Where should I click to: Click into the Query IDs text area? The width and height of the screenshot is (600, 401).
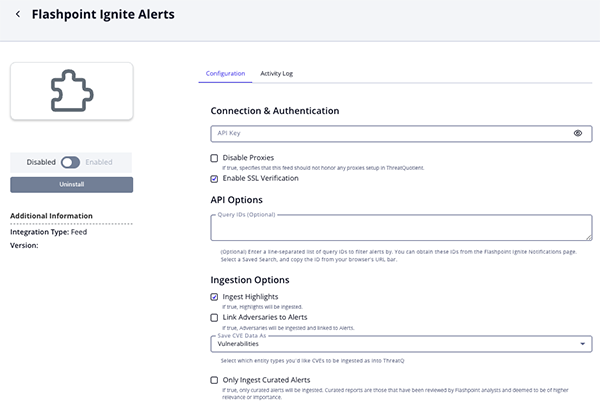(401, 228)
